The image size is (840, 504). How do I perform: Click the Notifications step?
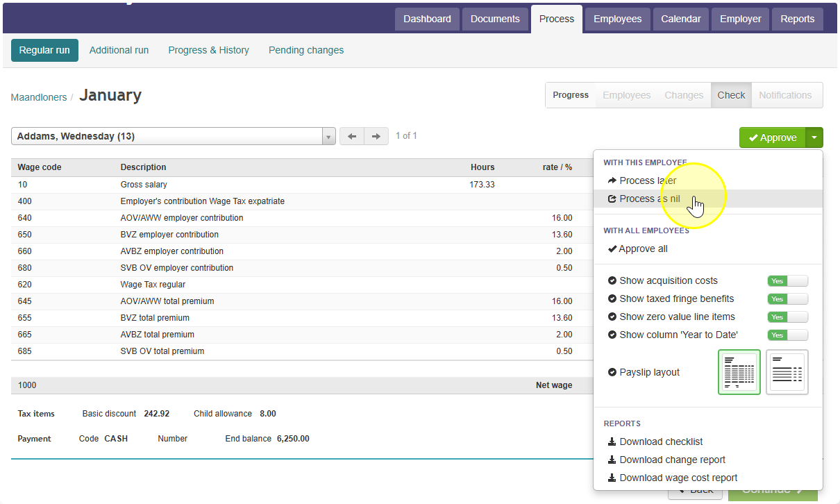[x=785, y=95]
